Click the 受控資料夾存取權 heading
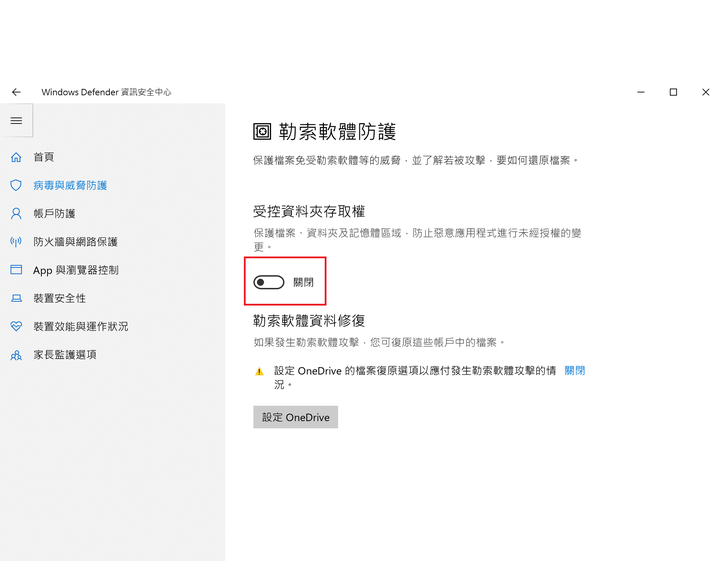Image resolution: width=720 pixels, height=561 pixels. pos(309,212)
